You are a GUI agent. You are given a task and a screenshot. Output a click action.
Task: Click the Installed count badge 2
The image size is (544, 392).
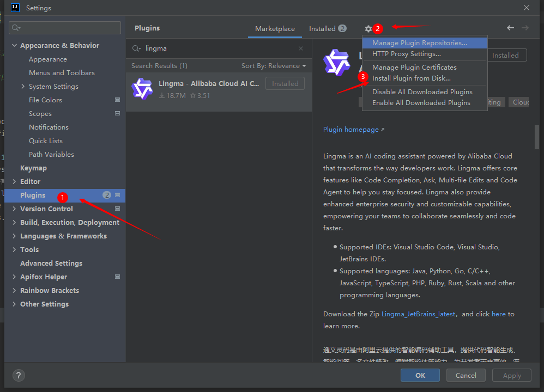click(x=342, y=28)
